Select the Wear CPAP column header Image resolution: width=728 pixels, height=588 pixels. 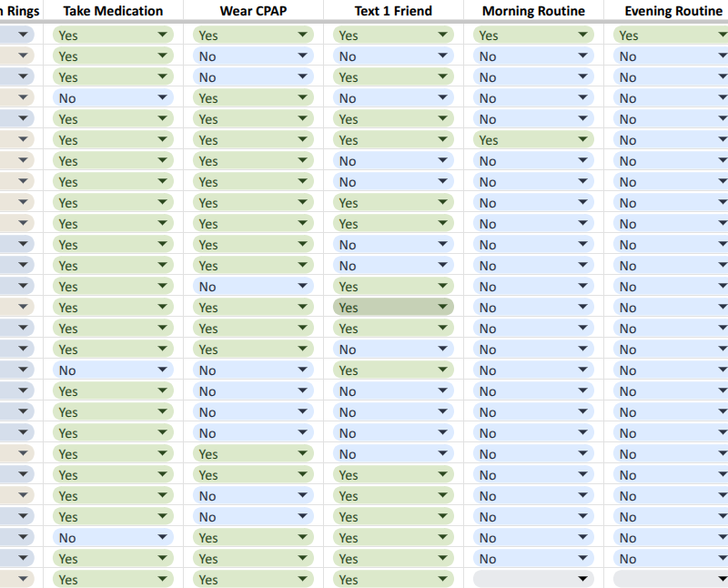[x=254, y=11]
